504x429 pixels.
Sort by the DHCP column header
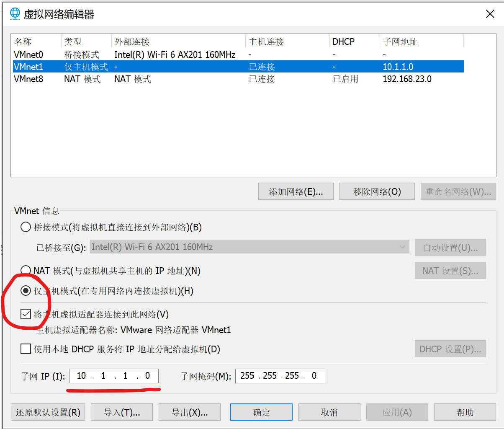[355, 42]
